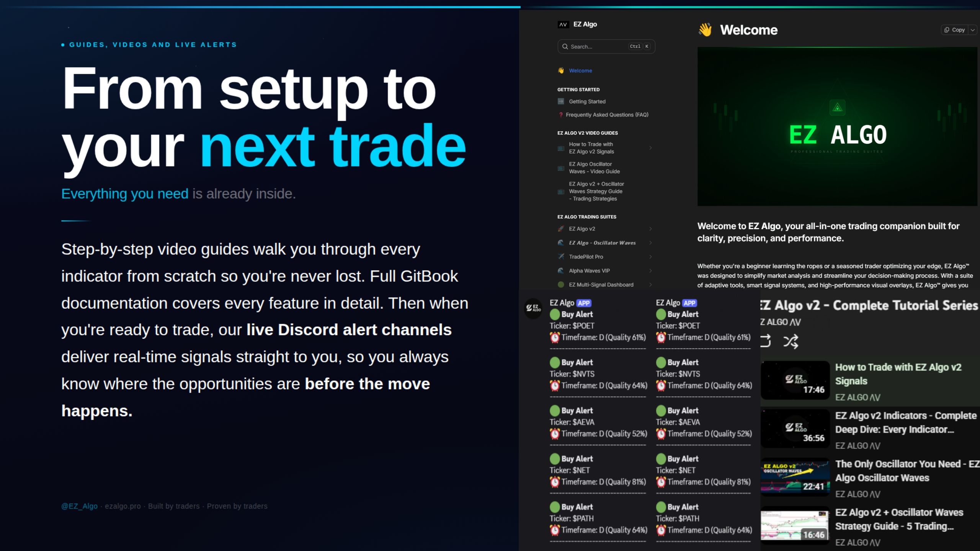Click the waving hand icon beside Welcome link

point(561,71)
